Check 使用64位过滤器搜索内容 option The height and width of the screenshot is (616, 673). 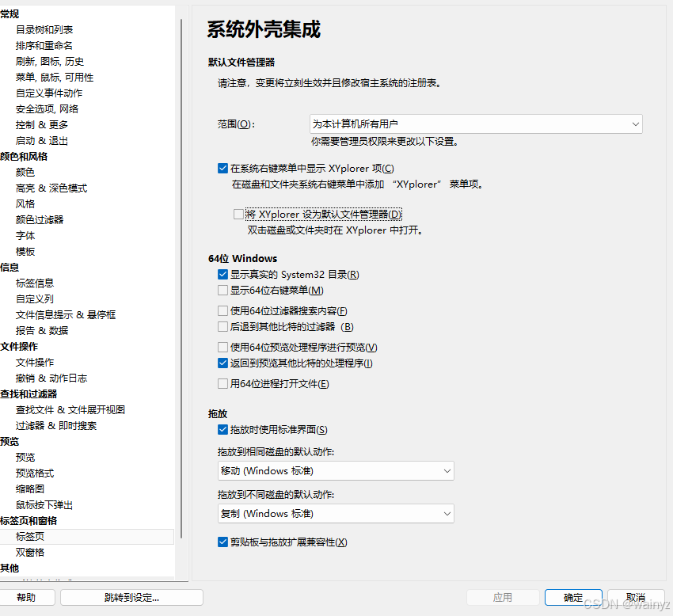222,311
